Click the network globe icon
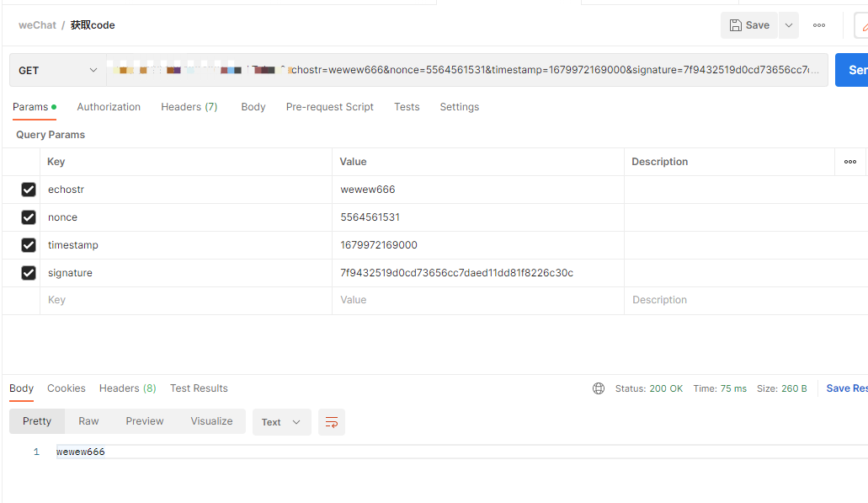The image size is (868, 503). coord(599,388)
